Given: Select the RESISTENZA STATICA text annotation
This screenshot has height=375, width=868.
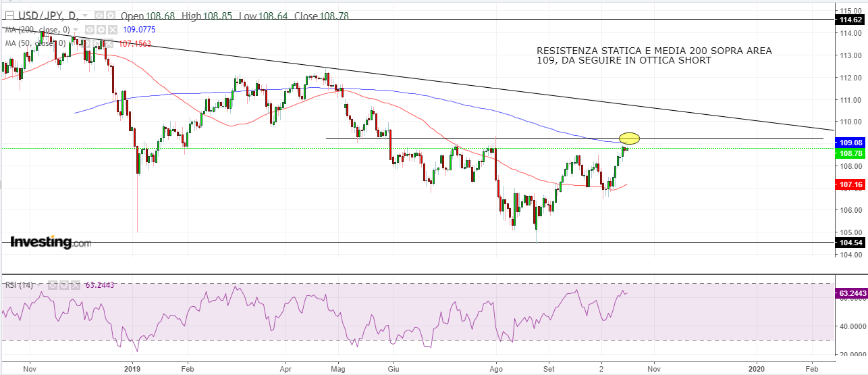Looking at the screenshot, I should point(653,56).
